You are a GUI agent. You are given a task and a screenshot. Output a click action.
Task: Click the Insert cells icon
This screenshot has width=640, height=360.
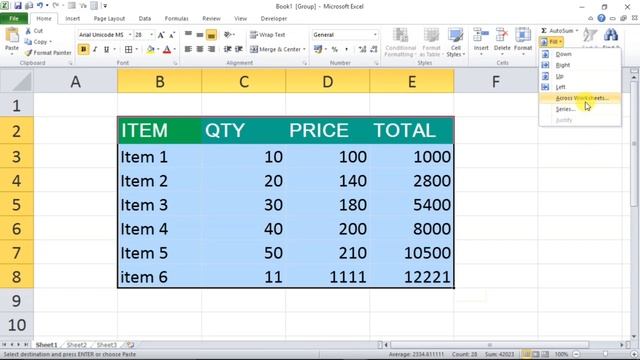[481, 35]
